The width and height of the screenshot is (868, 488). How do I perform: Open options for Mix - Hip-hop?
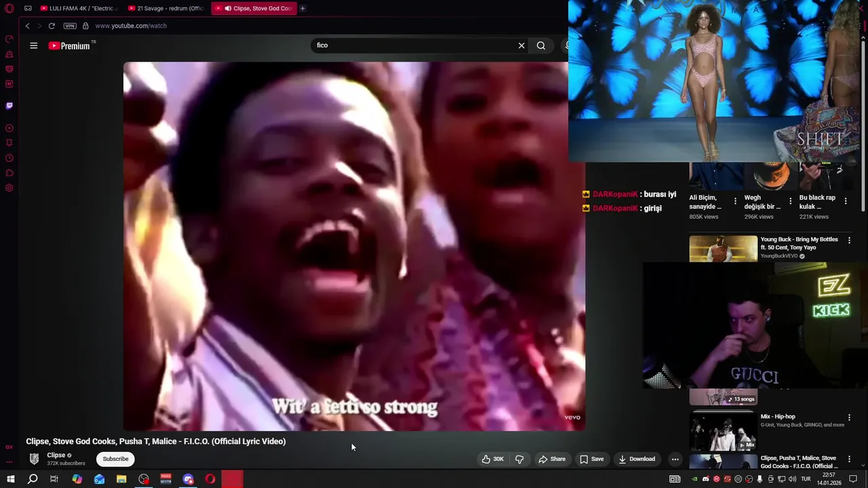point(849,418)
